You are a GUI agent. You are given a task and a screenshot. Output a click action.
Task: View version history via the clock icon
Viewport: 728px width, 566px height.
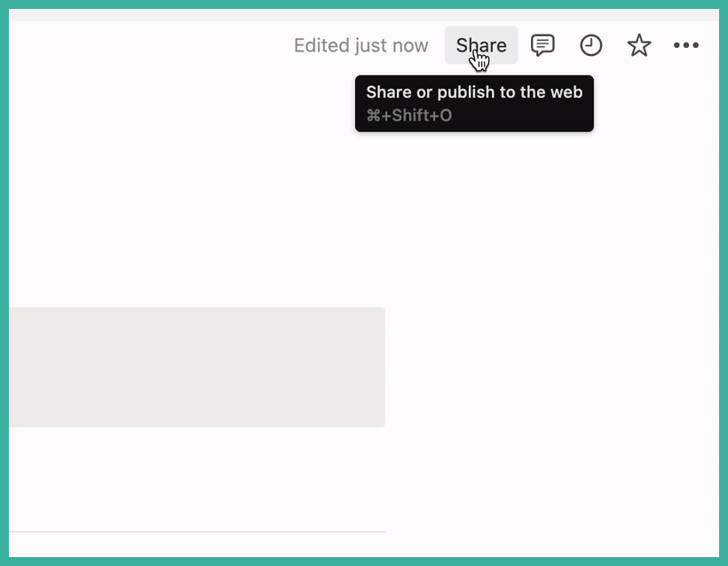pyautogui.click(x=591, y=45)
